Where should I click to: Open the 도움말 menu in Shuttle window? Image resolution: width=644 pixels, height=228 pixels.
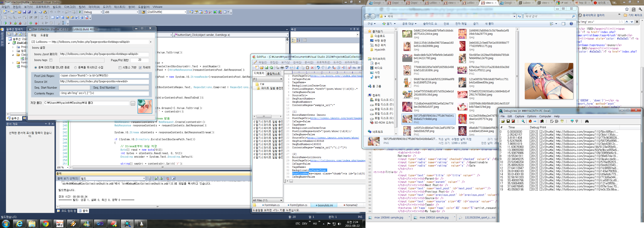44,35
